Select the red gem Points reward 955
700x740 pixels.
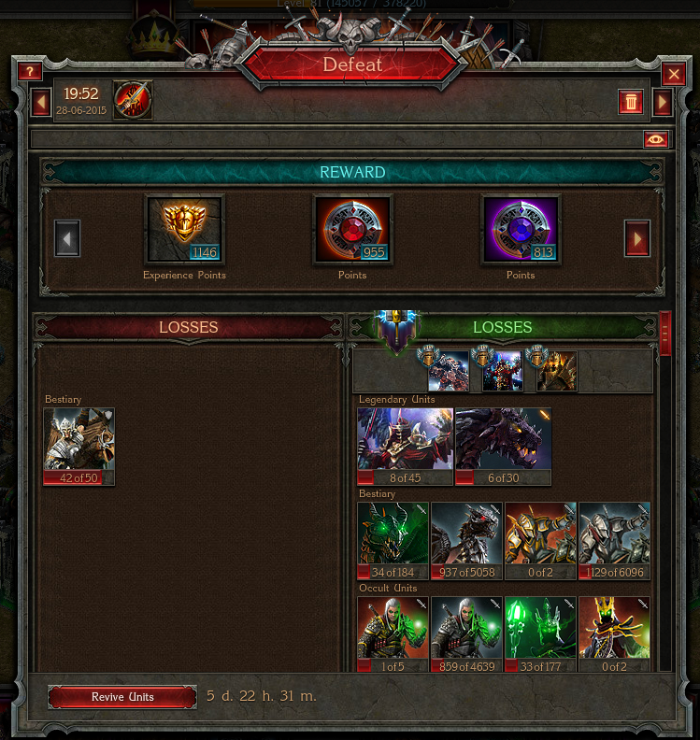click(x=352, y=229)
